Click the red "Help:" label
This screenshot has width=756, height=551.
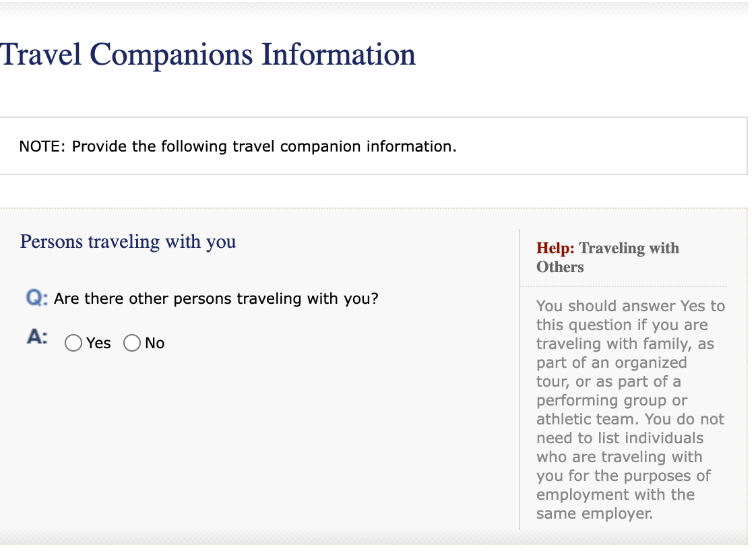coord(555,249)
